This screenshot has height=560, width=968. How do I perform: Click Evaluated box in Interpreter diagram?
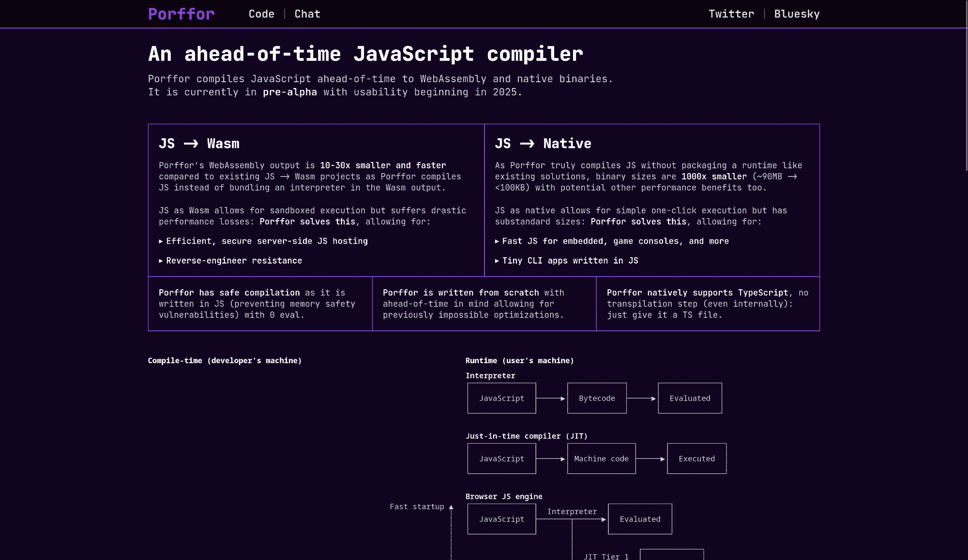tap(690, 398)
